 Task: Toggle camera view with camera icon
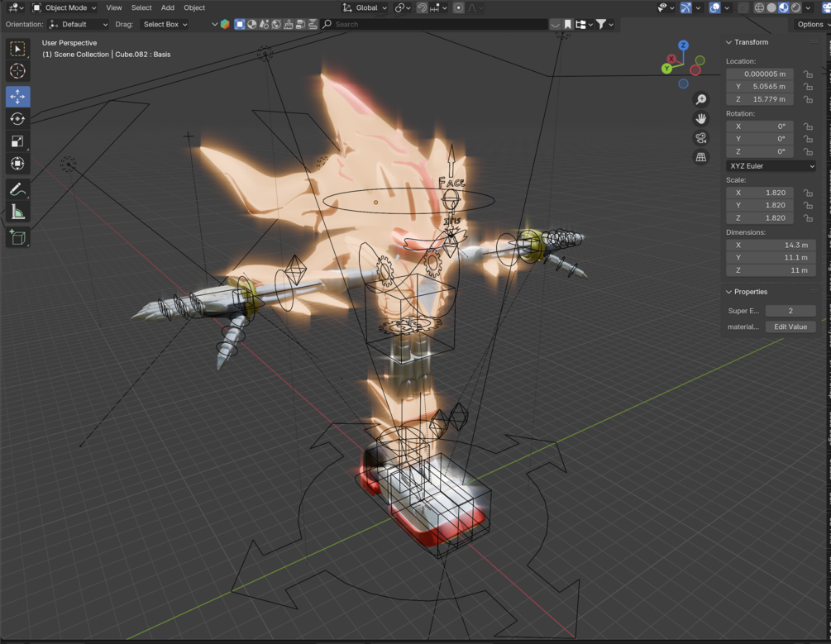pos(700,138)
